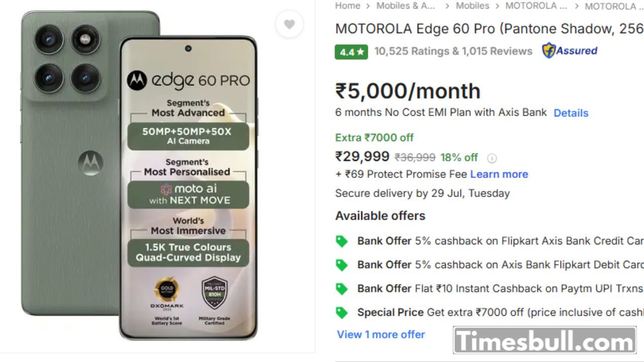This screenshot has width=644, height=362.
Task: Go to Mobiles breadcrumb link
Action: [x=472, y=6]
